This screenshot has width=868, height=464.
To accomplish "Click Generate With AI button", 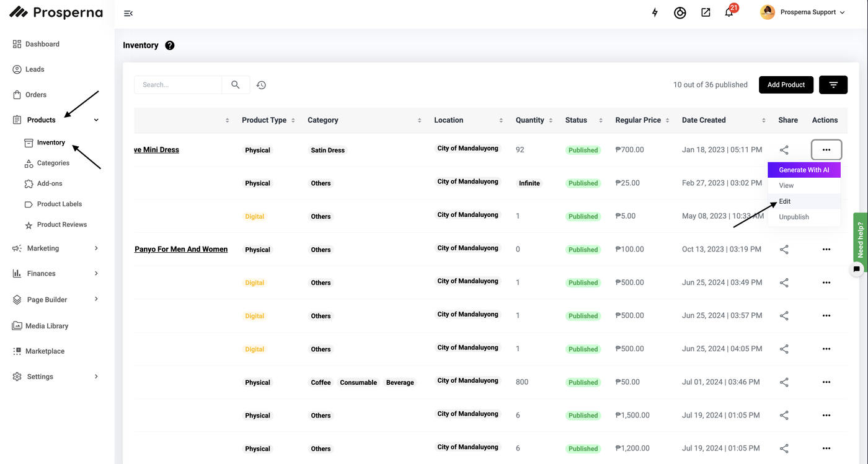I will point(804,170).
